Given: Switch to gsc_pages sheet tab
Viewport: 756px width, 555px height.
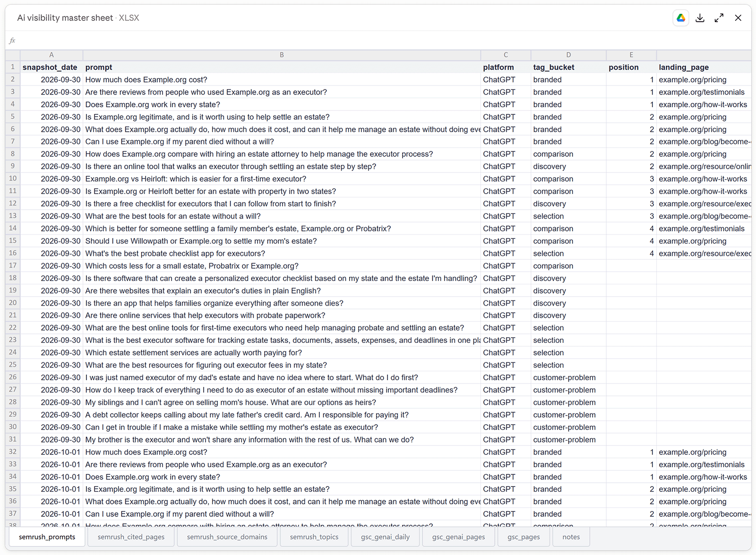Looking at the screenshot, I should (524, 537).
